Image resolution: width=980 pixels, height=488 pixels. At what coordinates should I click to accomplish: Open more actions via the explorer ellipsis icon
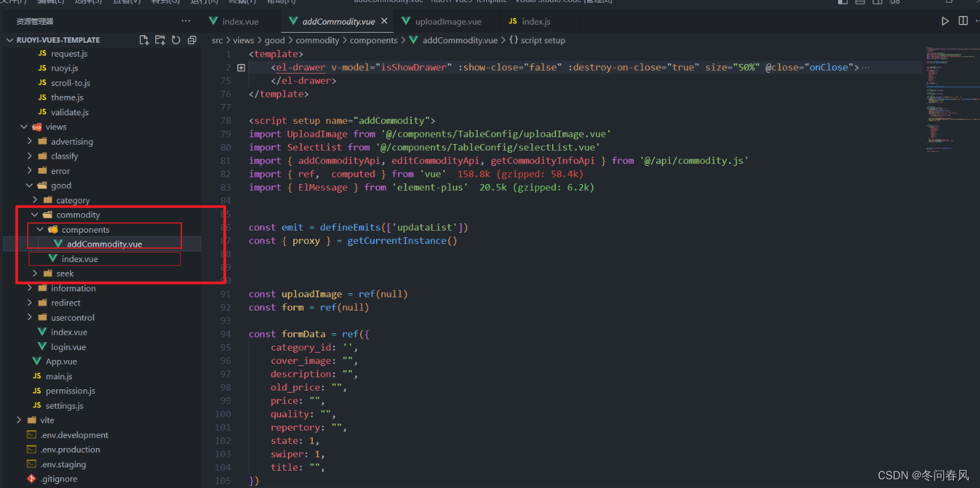point(185,21)
